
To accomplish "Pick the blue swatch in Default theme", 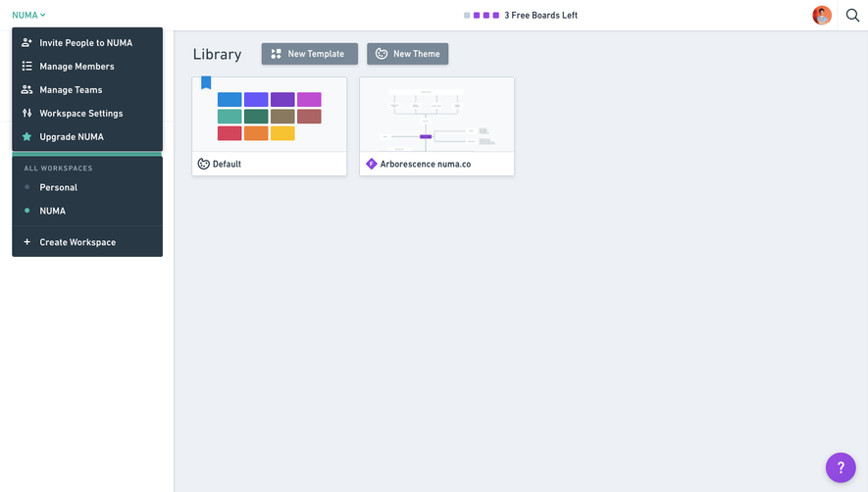I will click(230, 100).
